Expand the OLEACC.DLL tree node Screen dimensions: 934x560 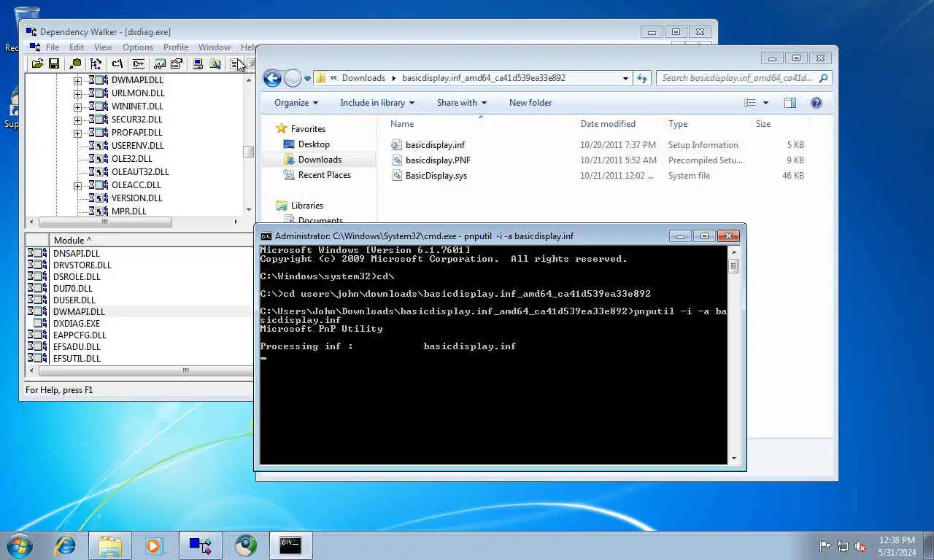tap(78, 185)
